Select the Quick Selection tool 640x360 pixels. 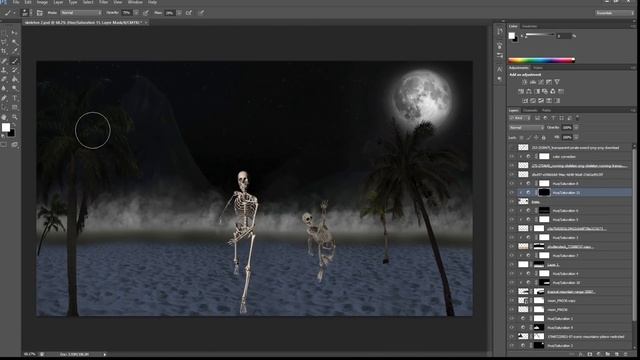pyautogui.click(x=15, y=42)
